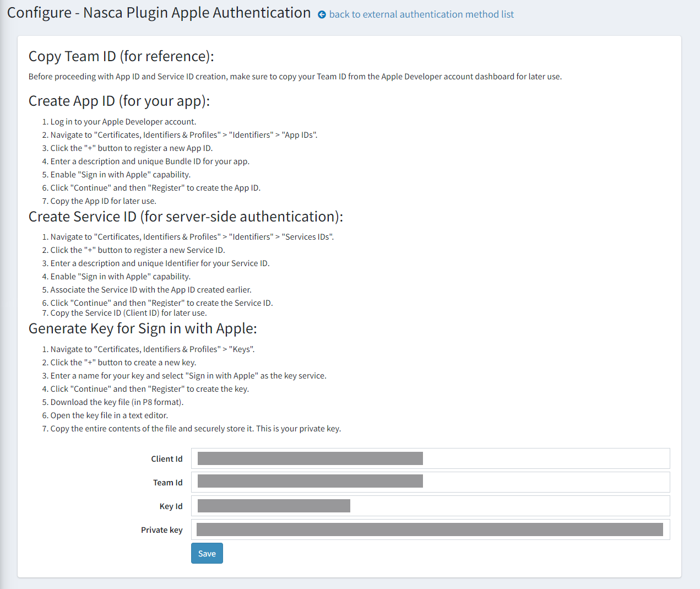Select the Key Id text box
The width and height of the screenshot is (700, 589).
(x=430, y=506)
